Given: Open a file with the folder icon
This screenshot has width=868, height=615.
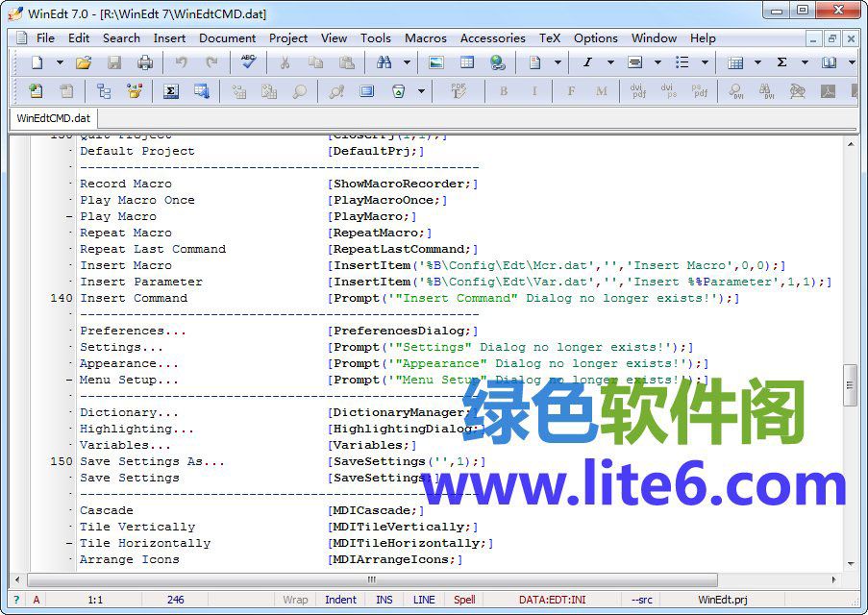Looking at the screenshot, I should 84,62.
